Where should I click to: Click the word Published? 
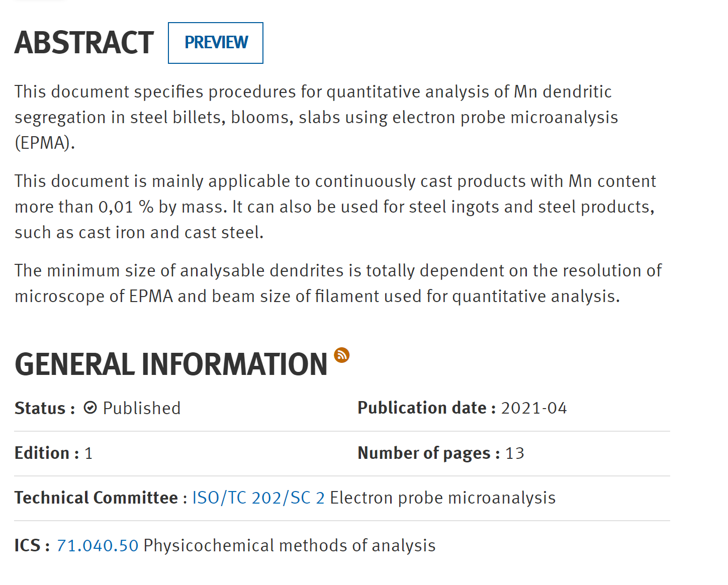tap(142, 408)
